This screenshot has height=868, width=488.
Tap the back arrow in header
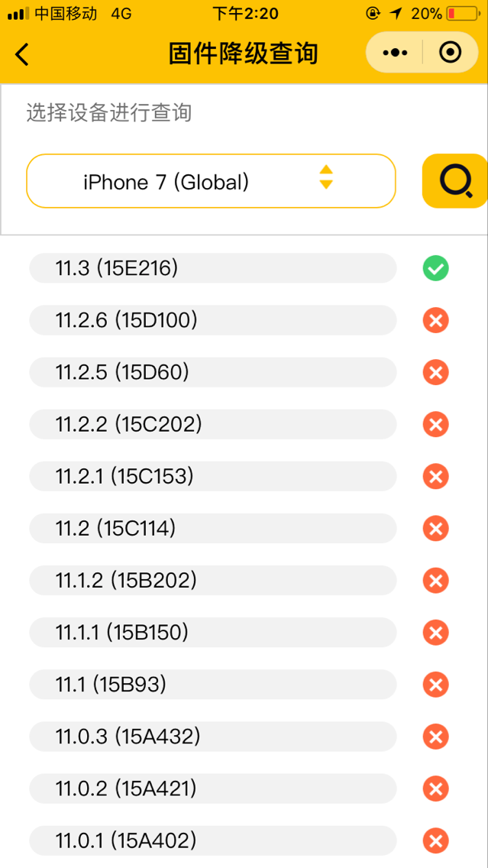coord(22,54)
